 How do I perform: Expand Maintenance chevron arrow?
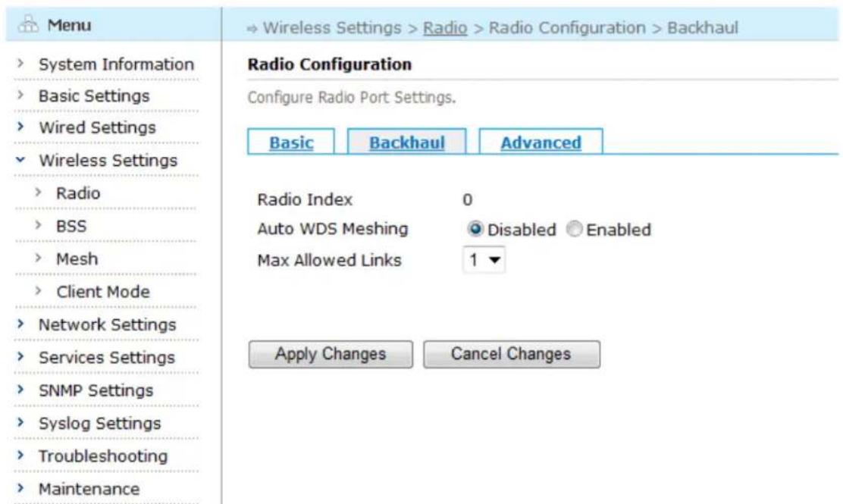pyautogui.click(x=20, y=488)
